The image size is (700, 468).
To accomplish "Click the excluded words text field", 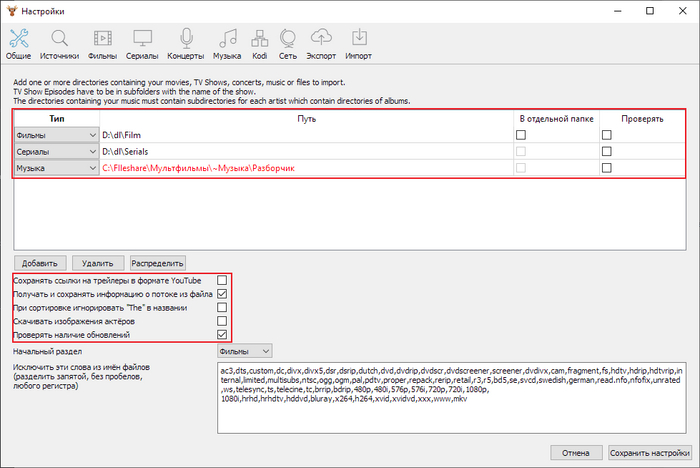I will 452,398.
